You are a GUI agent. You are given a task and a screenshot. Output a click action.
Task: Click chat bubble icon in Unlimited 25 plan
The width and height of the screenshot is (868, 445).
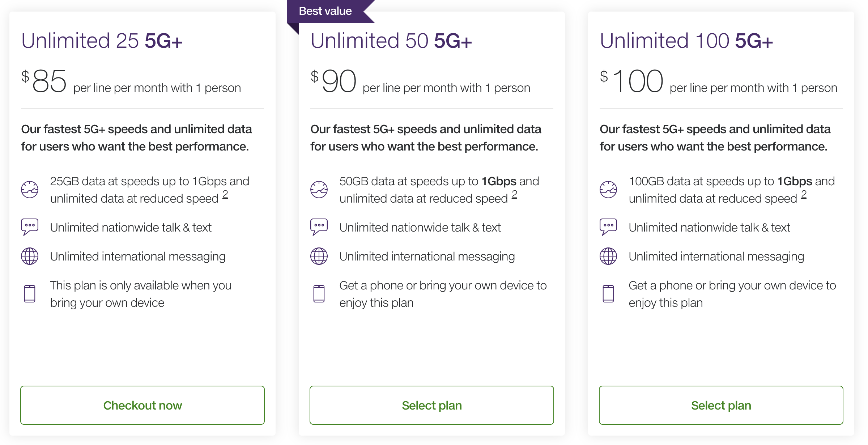(x=30, y=227)
